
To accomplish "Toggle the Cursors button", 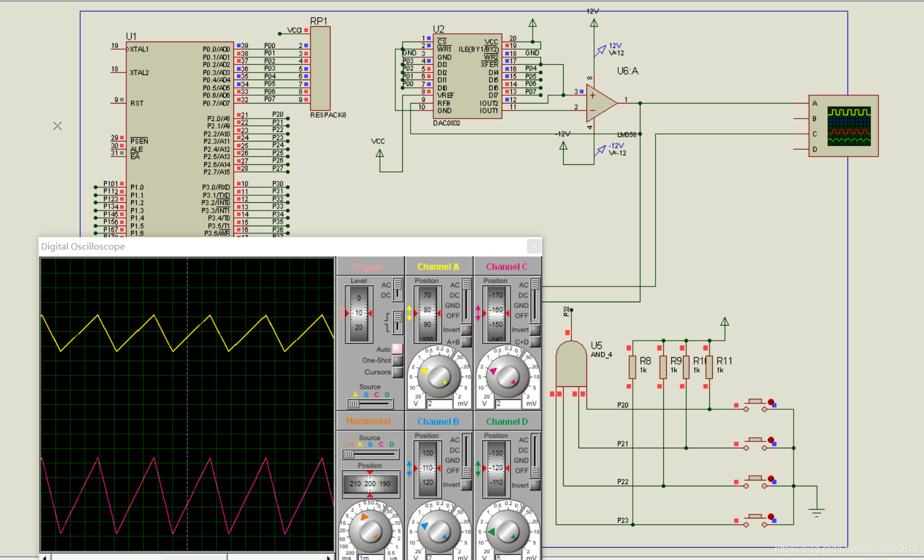I will (398, 372).
